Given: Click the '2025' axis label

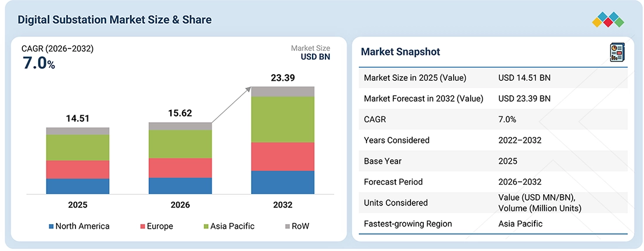Looking at the screenshot, I should coord(78,205).
